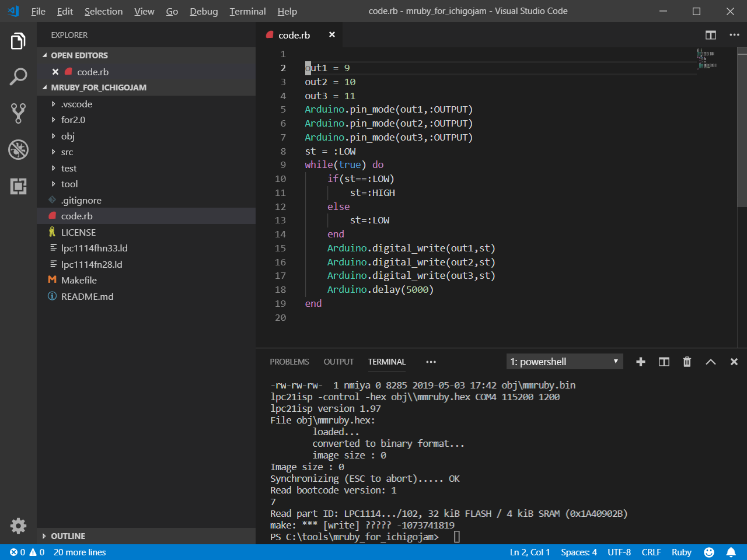747x560 pixels.
Task: Click the notifications bell in status bar
Action: click(x=731, y=552)
